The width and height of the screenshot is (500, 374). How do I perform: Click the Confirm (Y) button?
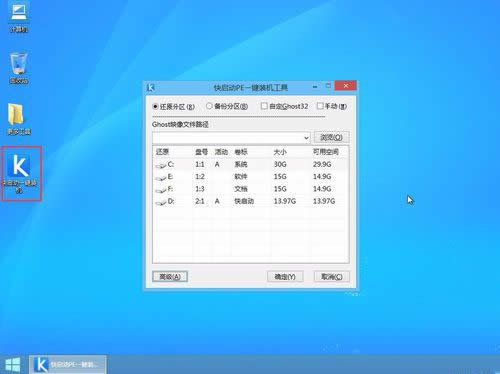point(285,277)
